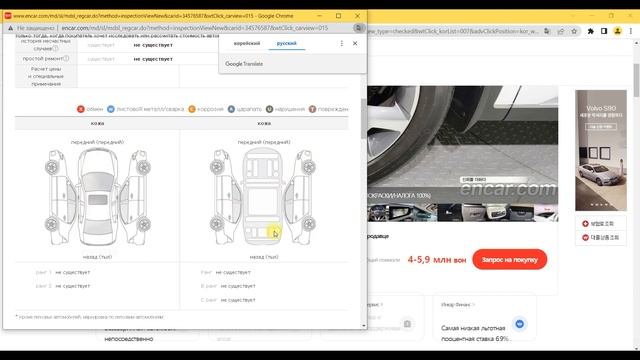Open the 'Инкар Финанс' link
The width and height of the screenshot is (640, 360).
pyautogui.click(x=458, y=304)
